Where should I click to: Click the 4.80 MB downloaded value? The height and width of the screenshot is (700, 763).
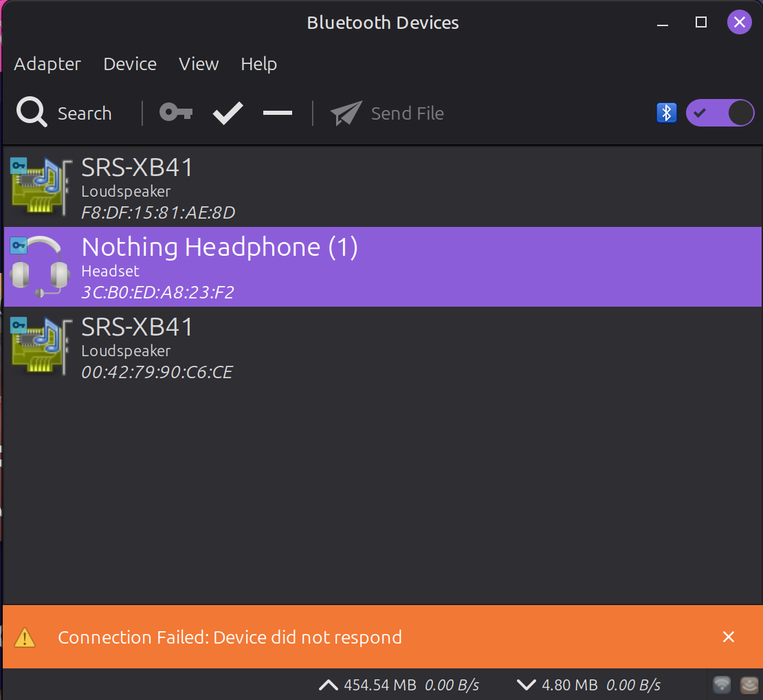pos(569,685)
